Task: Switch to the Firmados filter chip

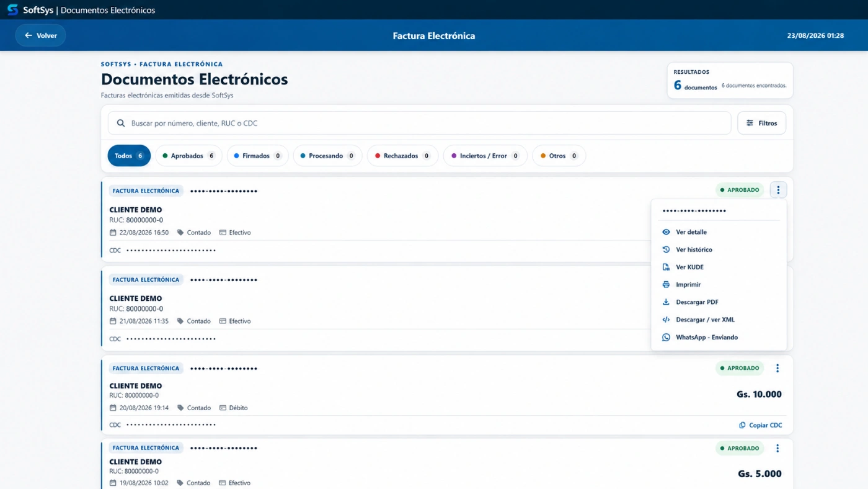Action: [x=257, y=156]
